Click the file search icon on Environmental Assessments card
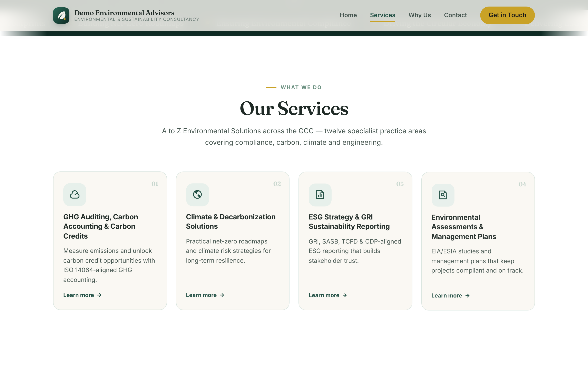Image resolution: width=588 pixels, height=368 pixels. pos(443,195)
